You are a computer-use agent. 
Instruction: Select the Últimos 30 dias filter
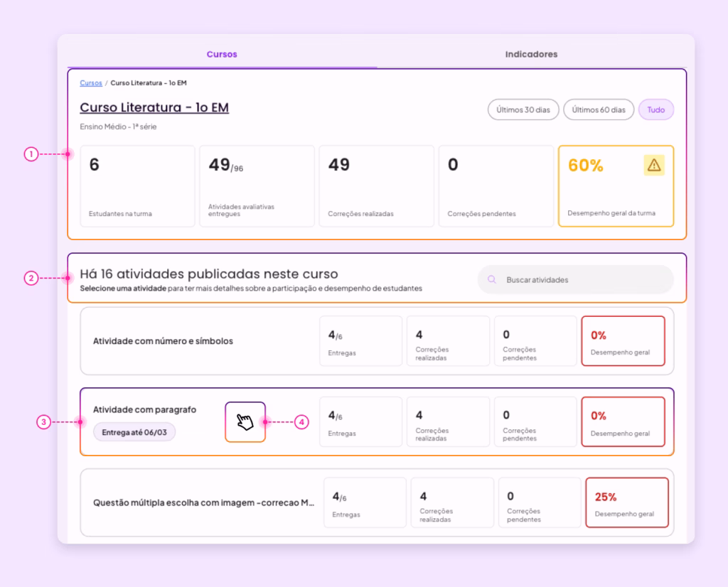(523, 109)
